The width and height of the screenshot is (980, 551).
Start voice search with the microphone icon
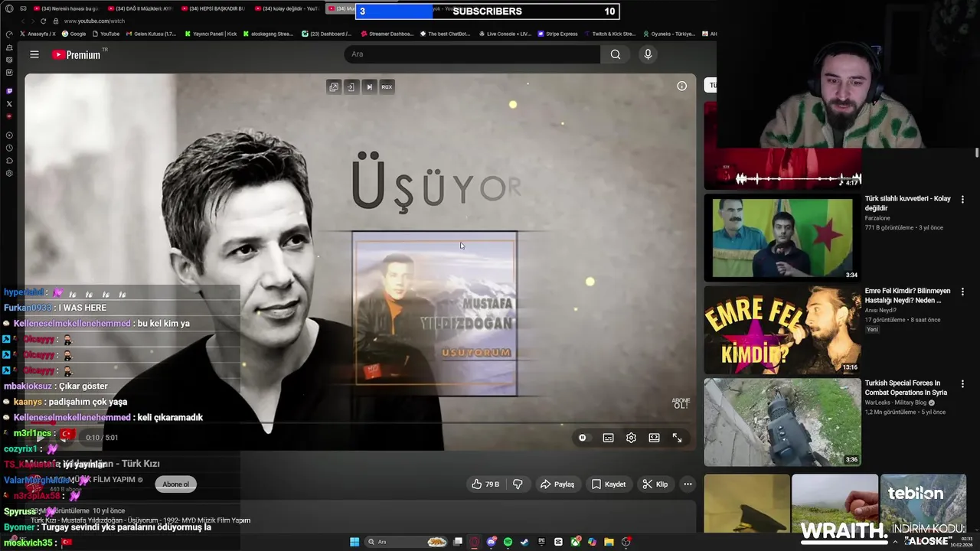(x=648, y=54)
